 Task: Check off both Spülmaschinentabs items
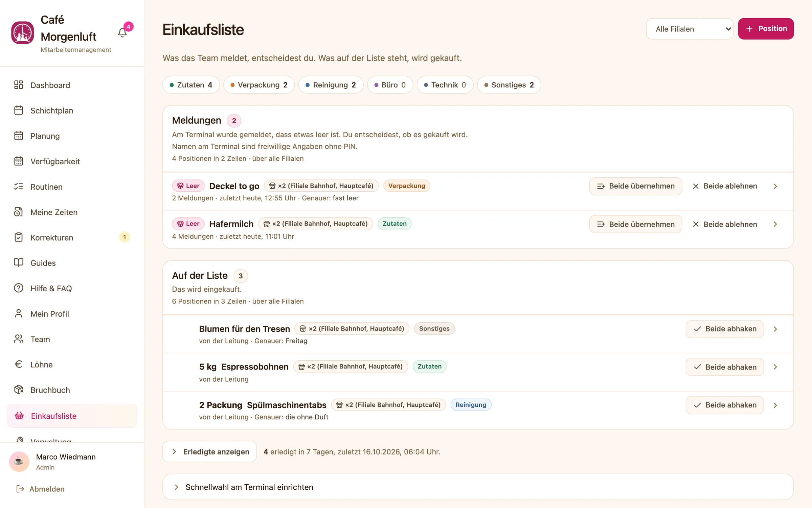725,405
